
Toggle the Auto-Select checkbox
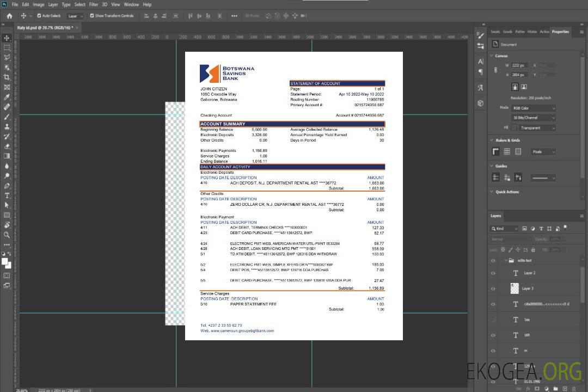39,16
